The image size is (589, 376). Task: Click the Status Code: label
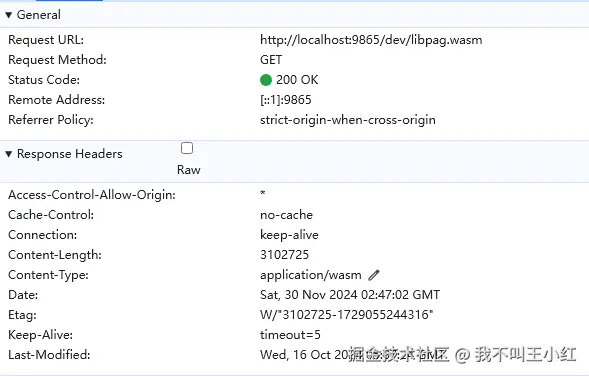(44, 80)
